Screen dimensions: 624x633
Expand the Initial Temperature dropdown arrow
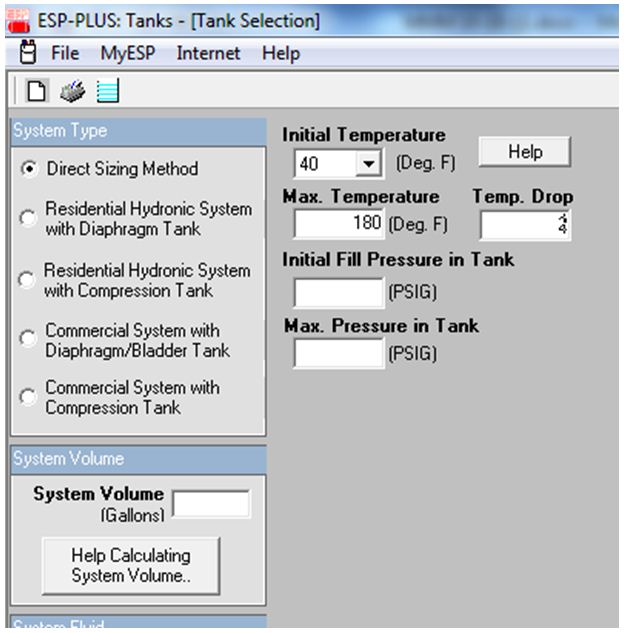pos(368,164)
